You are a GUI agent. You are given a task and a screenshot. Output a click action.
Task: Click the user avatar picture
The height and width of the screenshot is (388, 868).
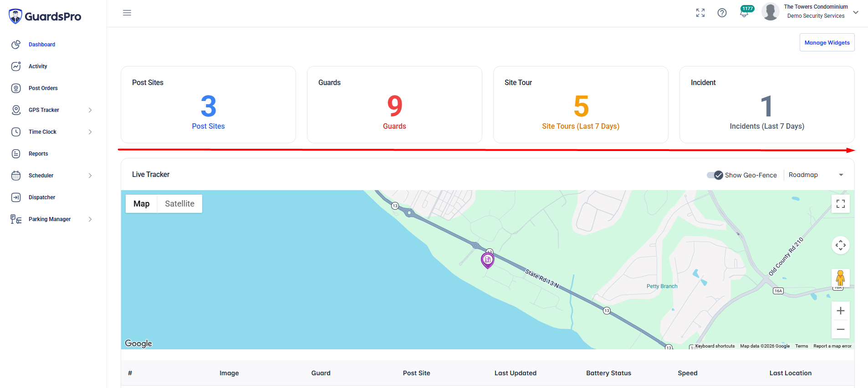770,12
